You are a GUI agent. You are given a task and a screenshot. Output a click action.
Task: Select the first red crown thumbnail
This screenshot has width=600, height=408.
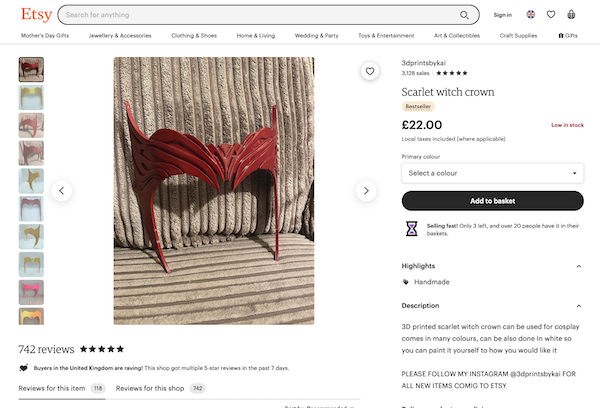click(x=32, y=69)
